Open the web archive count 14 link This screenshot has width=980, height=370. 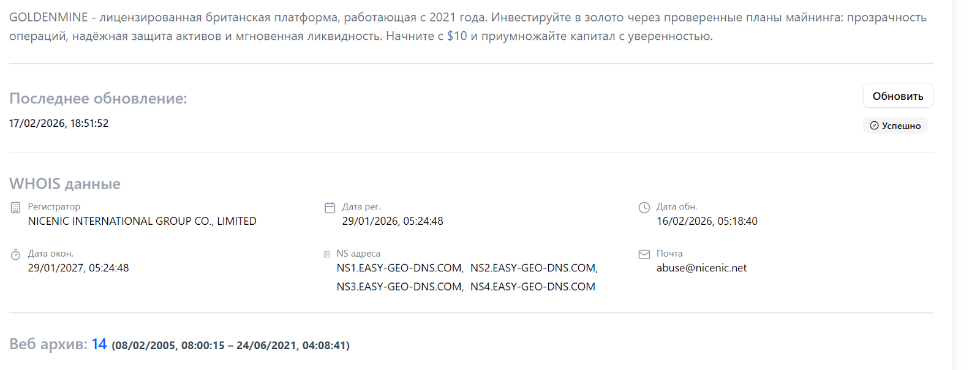click(99, 344)
